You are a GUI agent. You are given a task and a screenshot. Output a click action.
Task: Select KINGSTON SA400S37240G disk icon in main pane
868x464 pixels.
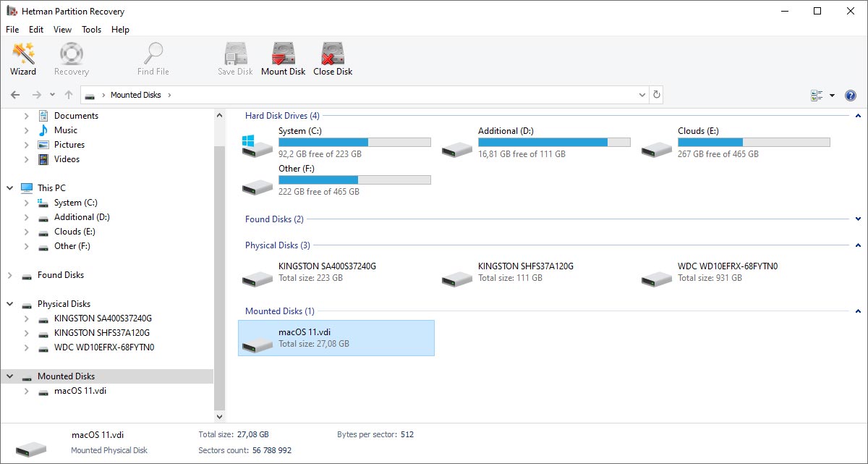click(258, 278)
